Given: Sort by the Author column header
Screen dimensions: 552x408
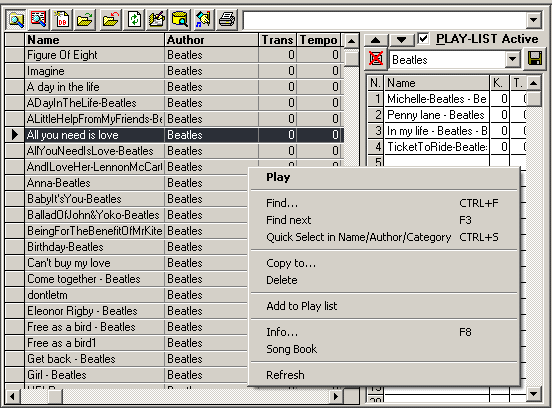Looking at the screenshot, I should click(212, 40).
